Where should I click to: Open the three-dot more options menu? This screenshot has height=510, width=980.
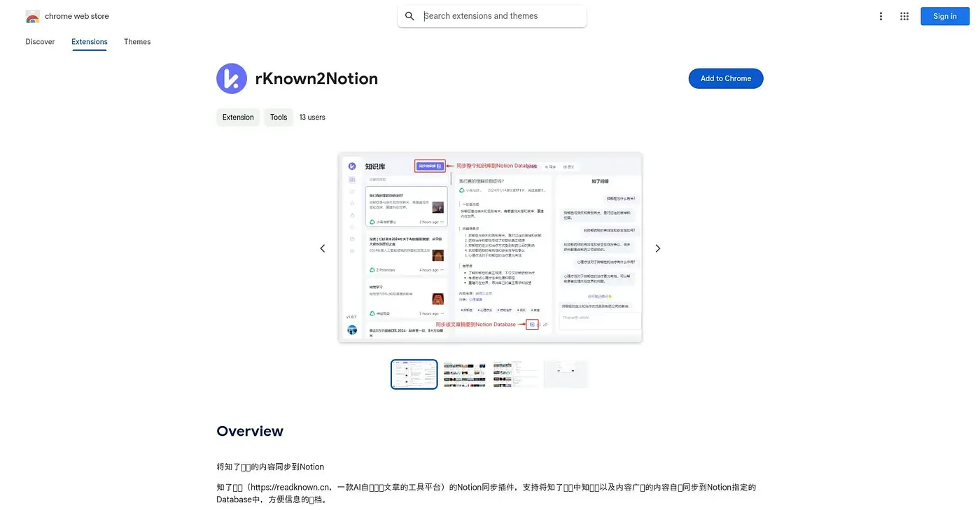pos(881,16)
